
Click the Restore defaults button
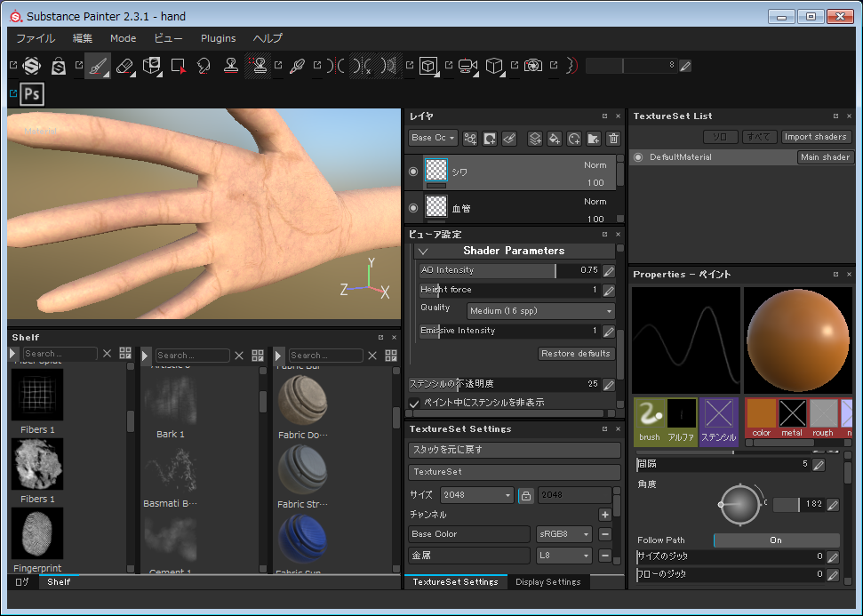pos(576,354)
